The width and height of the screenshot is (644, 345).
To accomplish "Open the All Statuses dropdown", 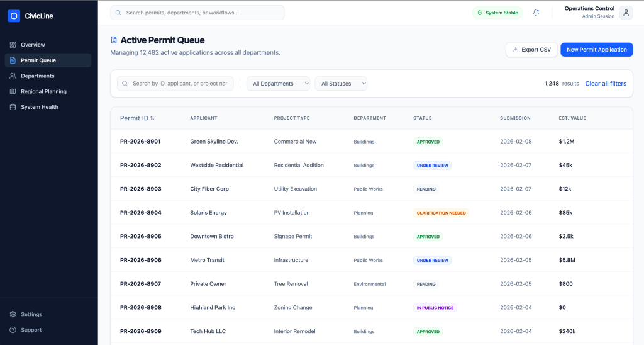I will pyautogui.click(x=341, y=84).
